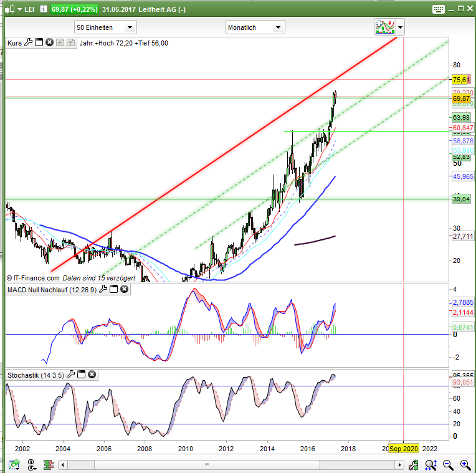Open Stochastik settings wrench
The width and height of the screenshot is (476, 473).
71,375
